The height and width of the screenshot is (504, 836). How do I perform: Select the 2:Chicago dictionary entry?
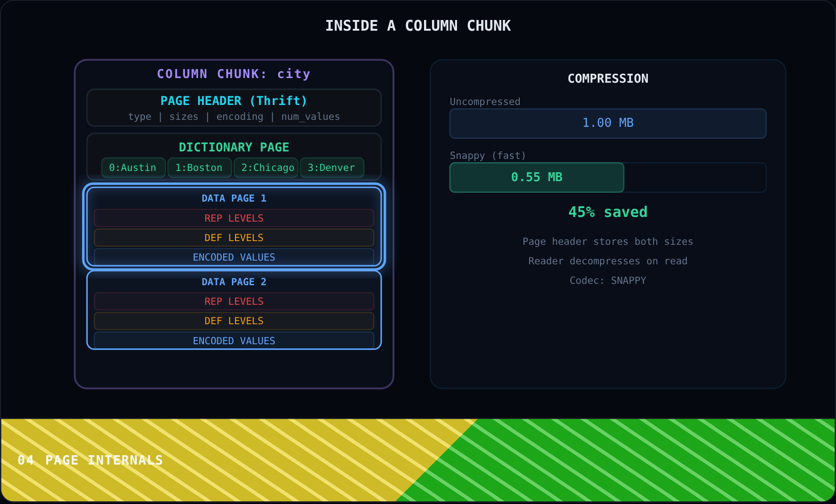coord(266,168)
